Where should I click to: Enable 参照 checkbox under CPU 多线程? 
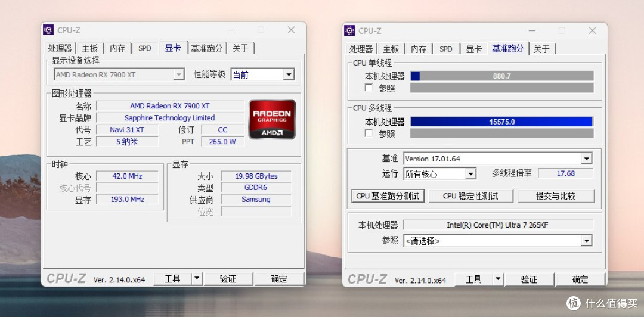click(369, 133)
